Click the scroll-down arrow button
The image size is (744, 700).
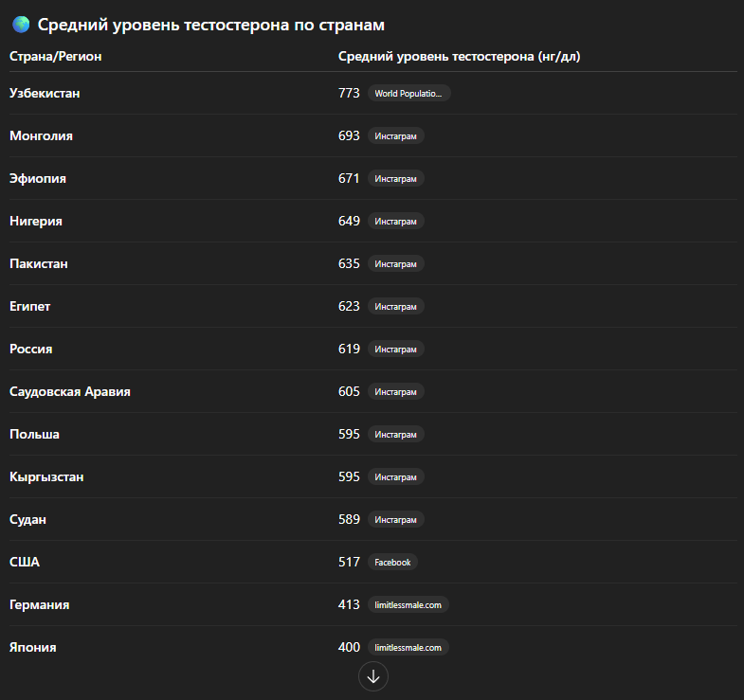(373, 676)
